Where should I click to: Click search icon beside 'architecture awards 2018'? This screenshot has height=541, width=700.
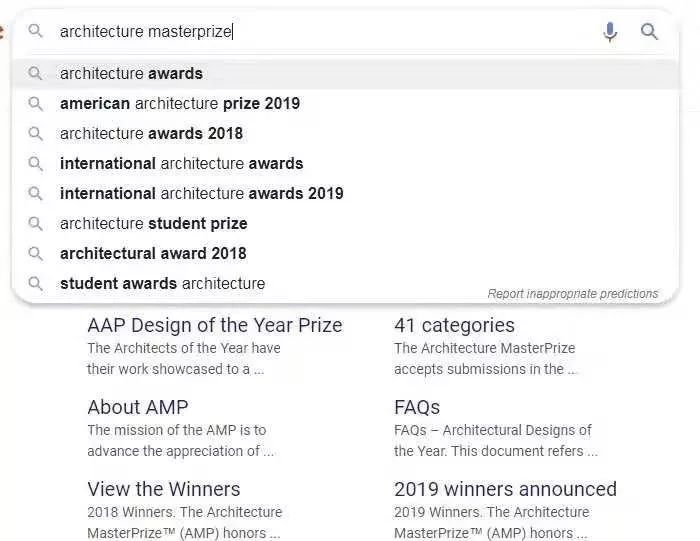point(35,133)
